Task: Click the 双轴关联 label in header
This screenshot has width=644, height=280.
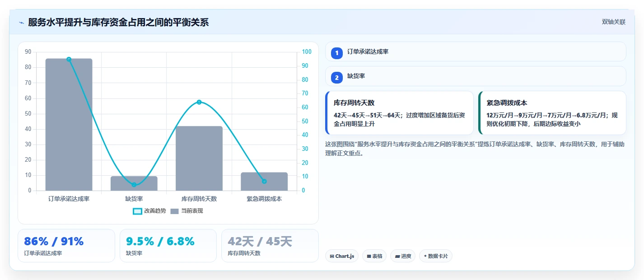Action: pos(613,22)
